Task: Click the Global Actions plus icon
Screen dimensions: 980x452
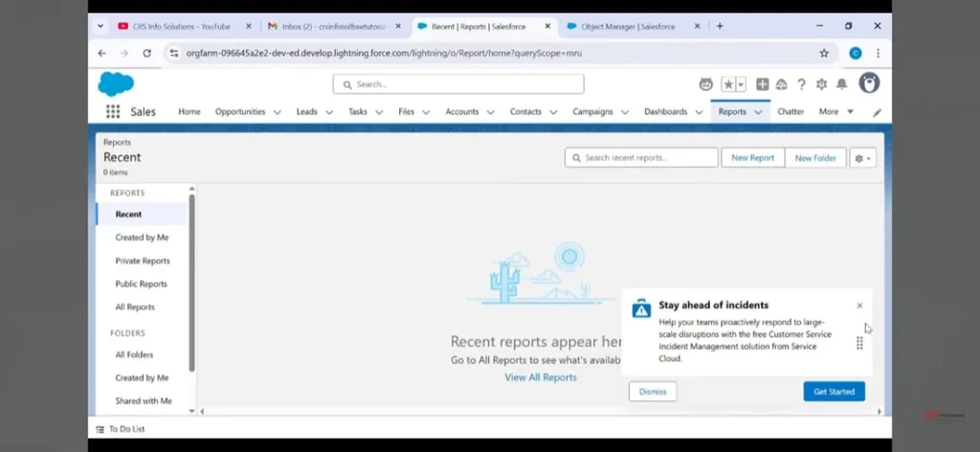Action: coord(762,84)
